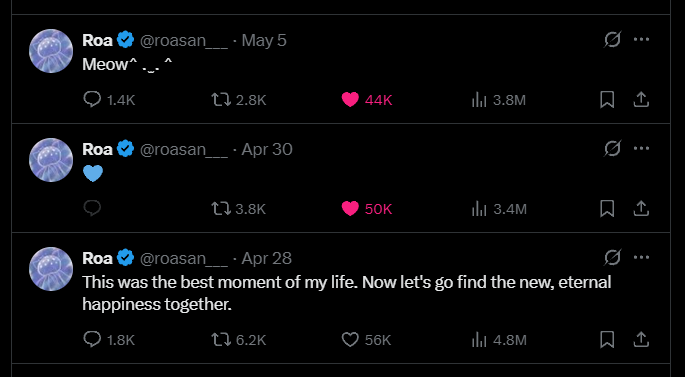
Task: Open the Apr 28 date link
Action: click(x=266, y=258)
